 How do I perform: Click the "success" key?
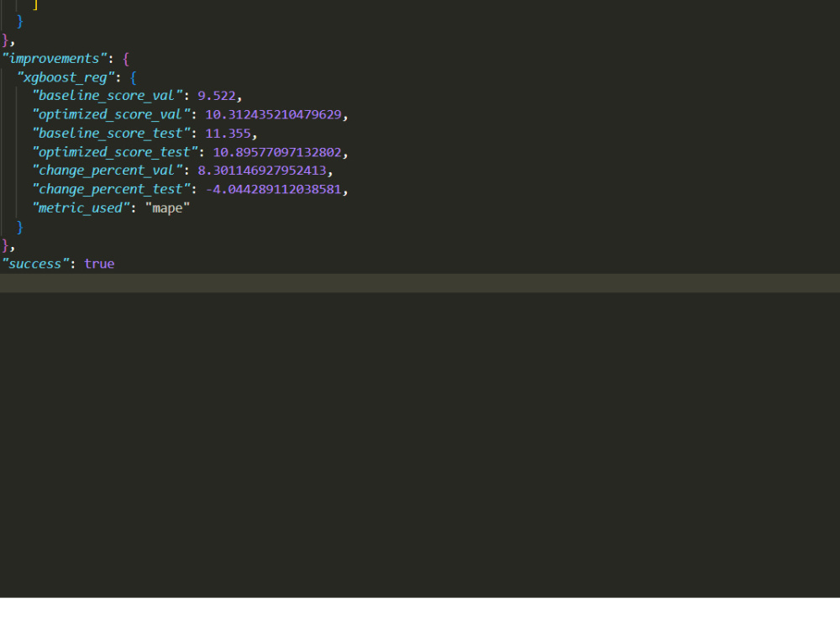tap(35, 264)
